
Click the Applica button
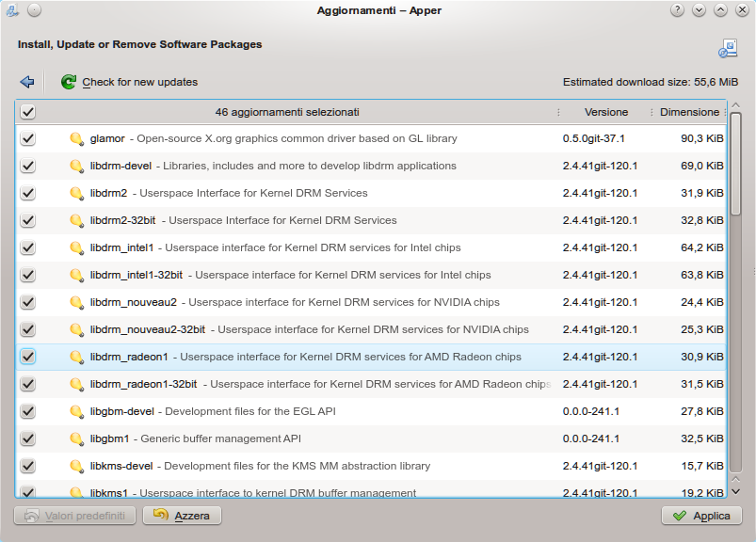pyautogui.click(x=701, y=516)
